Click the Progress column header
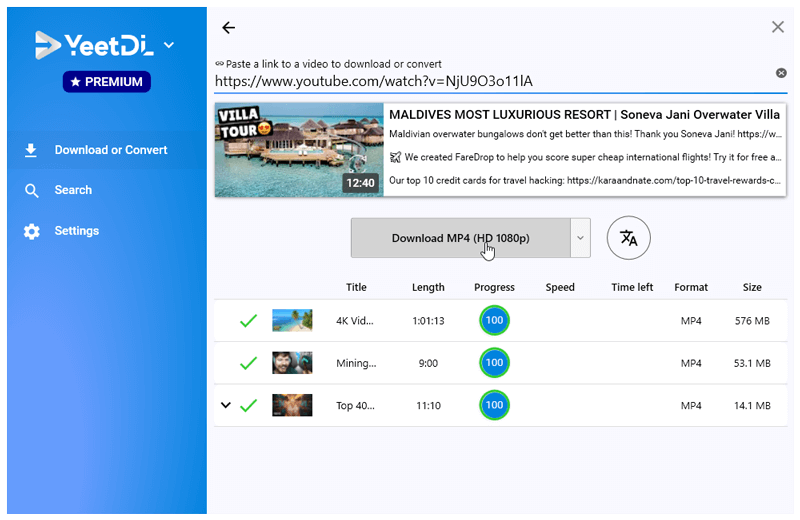800x520 pixels. click(x=494, y=287)
